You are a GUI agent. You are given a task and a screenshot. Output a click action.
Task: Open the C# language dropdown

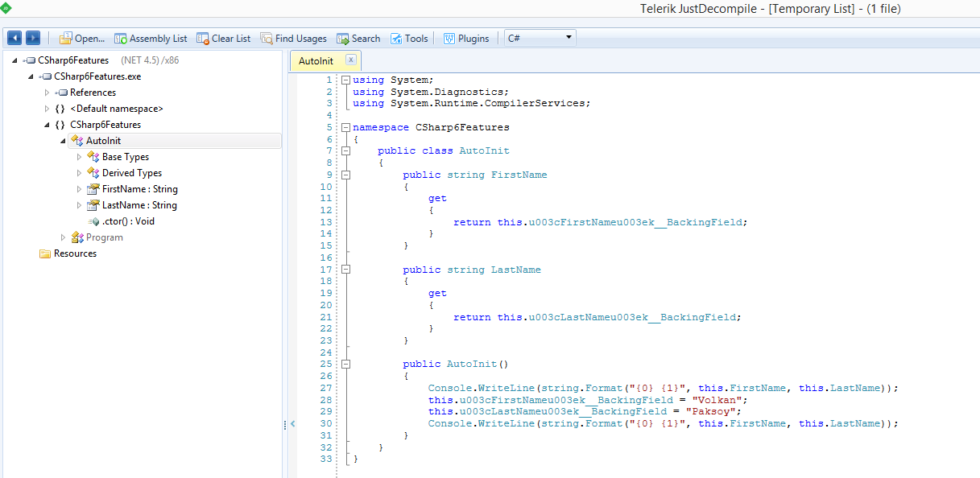pos(567,37)
